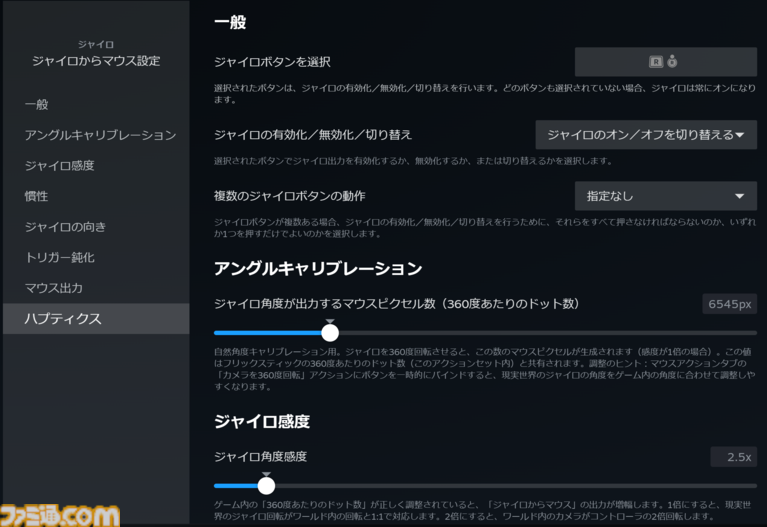Click the R button icon in the gyro button field
767x527 pixels.
click(x=655, y=62)
